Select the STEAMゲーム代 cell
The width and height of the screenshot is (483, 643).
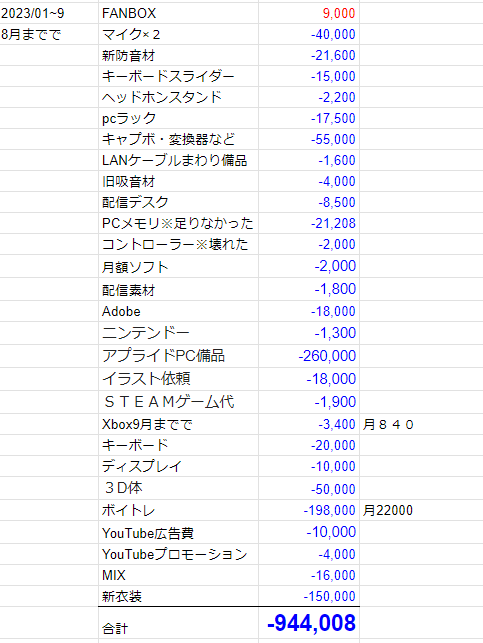[x=178, y=402]
